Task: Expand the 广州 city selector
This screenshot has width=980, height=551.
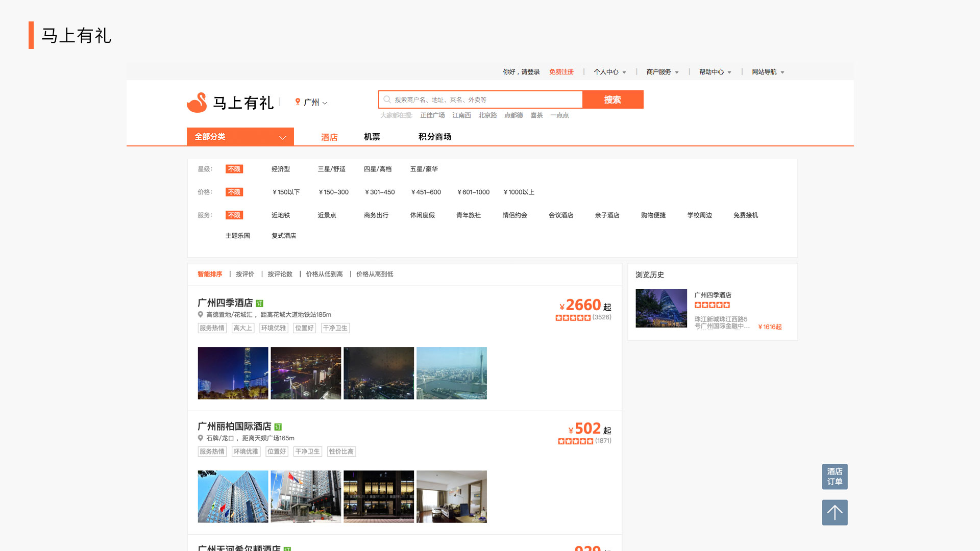Action: [x=315, y=103]
